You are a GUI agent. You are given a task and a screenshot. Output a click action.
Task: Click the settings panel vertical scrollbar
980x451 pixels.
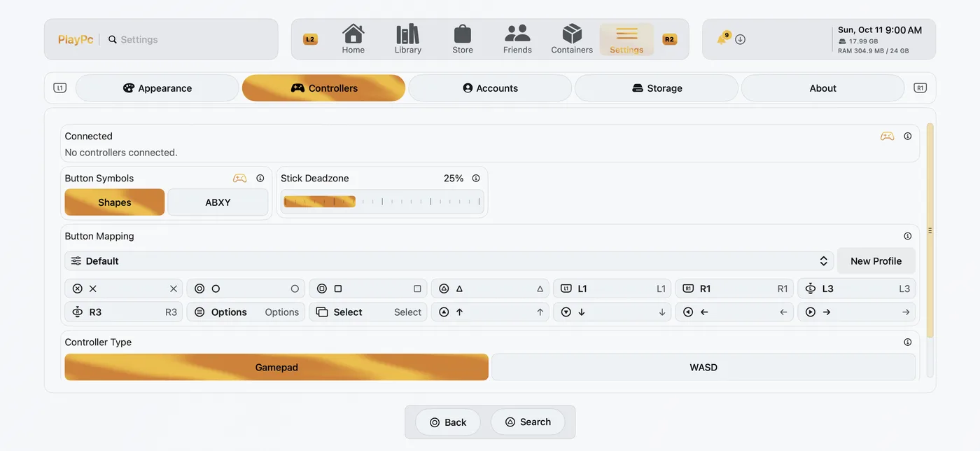[930, 230]
